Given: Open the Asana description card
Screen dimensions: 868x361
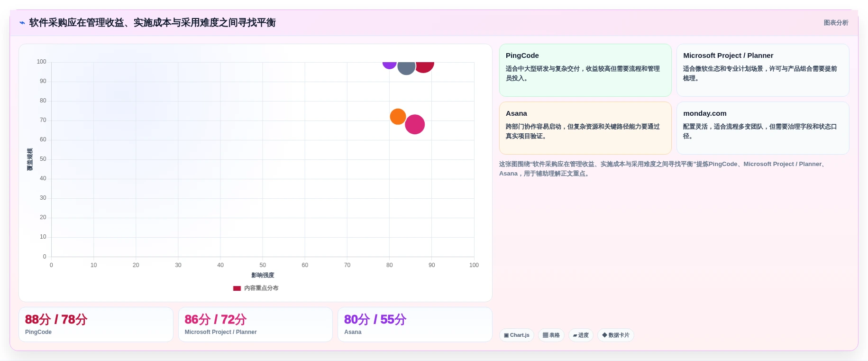Looking at the screenshot, I should point(585,128).
